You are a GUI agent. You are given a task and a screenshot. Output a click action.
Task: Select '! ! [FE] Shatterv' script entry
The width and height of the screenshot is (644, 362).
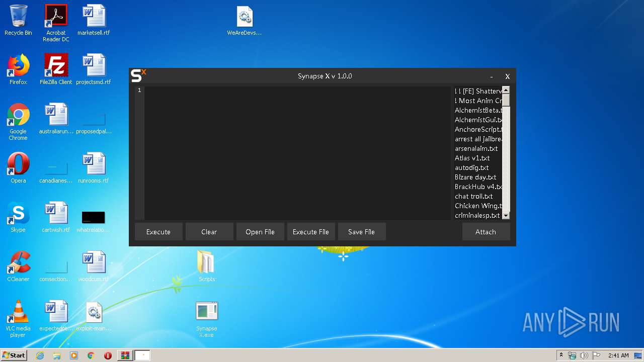(x=478, y=91)
